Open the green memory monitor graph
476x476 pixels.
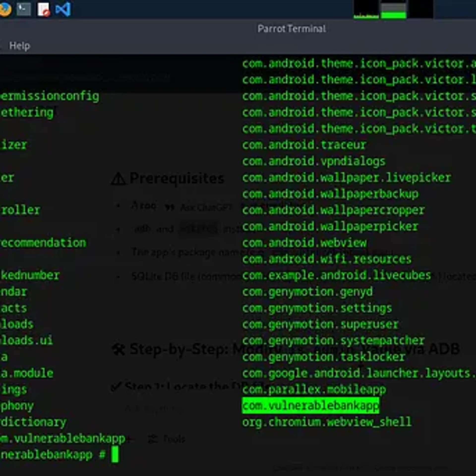(x=393, y=9)
